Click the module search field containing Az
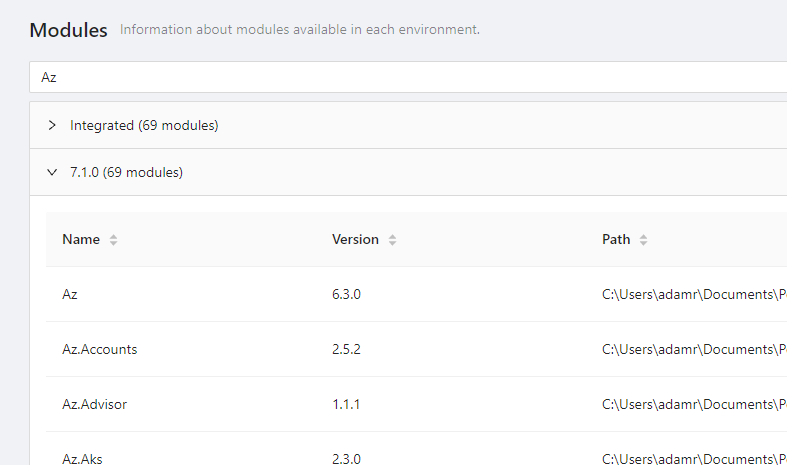Image resolution: width=787 pixels, height=465 pixels. (408, 77)
